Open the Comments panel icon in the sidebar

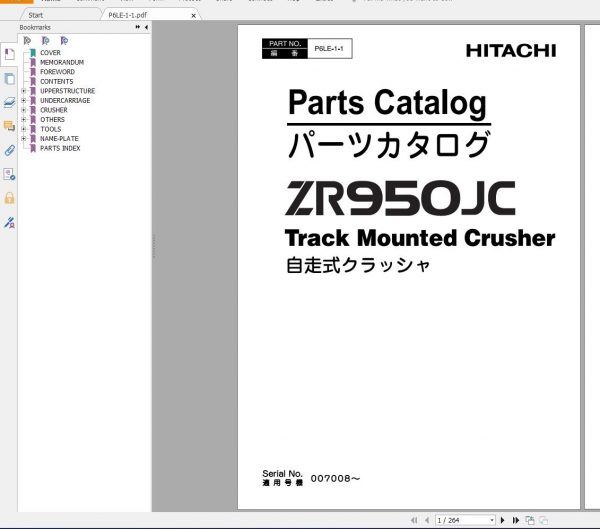click(x=9, y=126)
